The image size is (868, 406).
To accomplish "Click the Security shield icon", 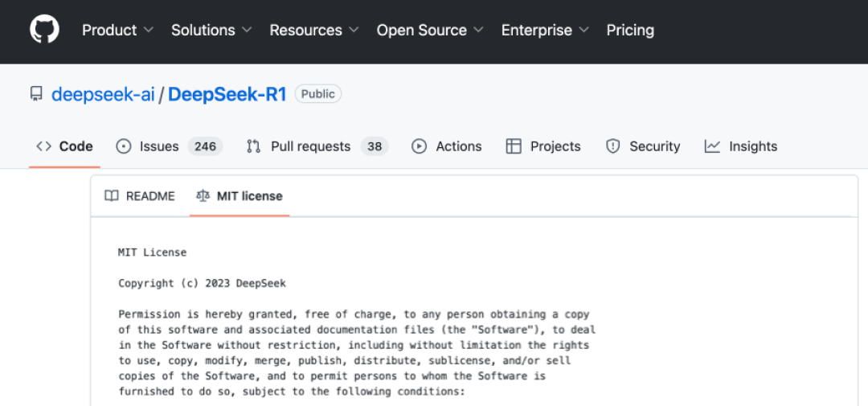I will click(x=612, y=146).
